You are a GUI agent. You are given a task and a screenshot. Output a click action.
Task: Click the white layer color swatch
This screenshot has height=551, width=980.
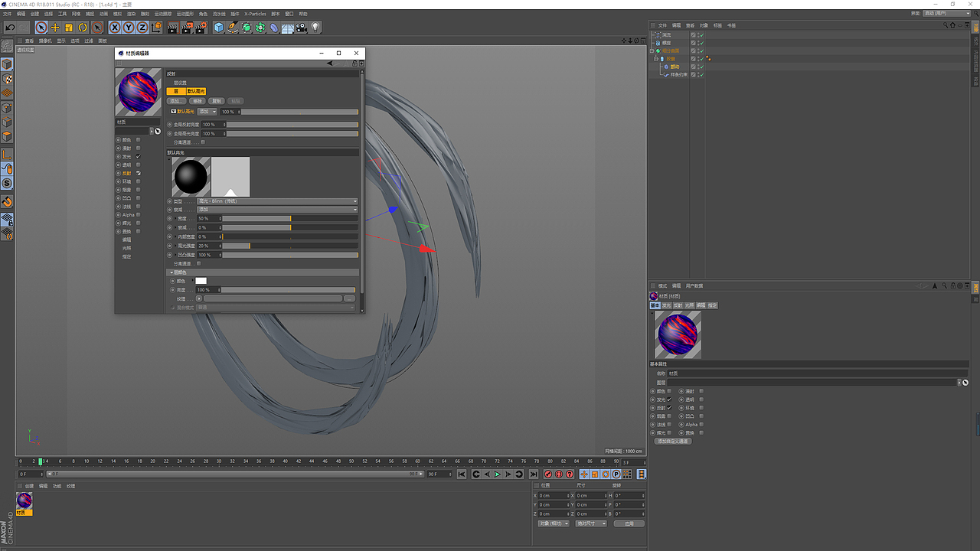pos(201,281)
